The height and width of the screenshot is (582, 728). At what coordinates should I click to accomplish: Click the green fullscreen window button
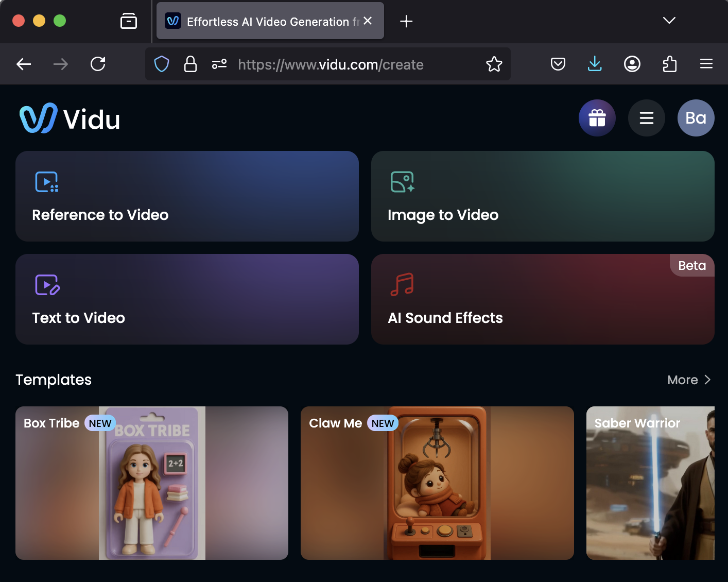point(60,21)
